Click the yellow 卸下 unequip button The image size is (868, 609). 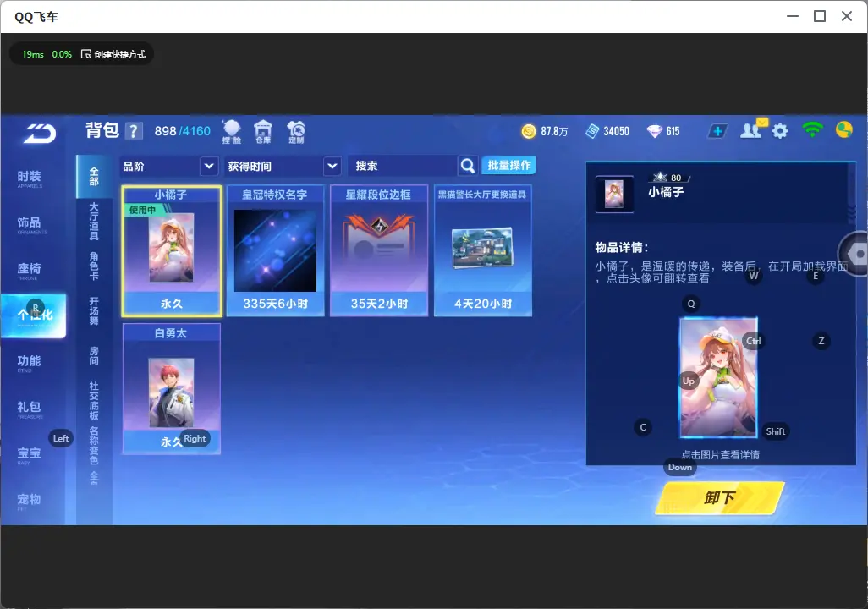(x=720, y=498)
